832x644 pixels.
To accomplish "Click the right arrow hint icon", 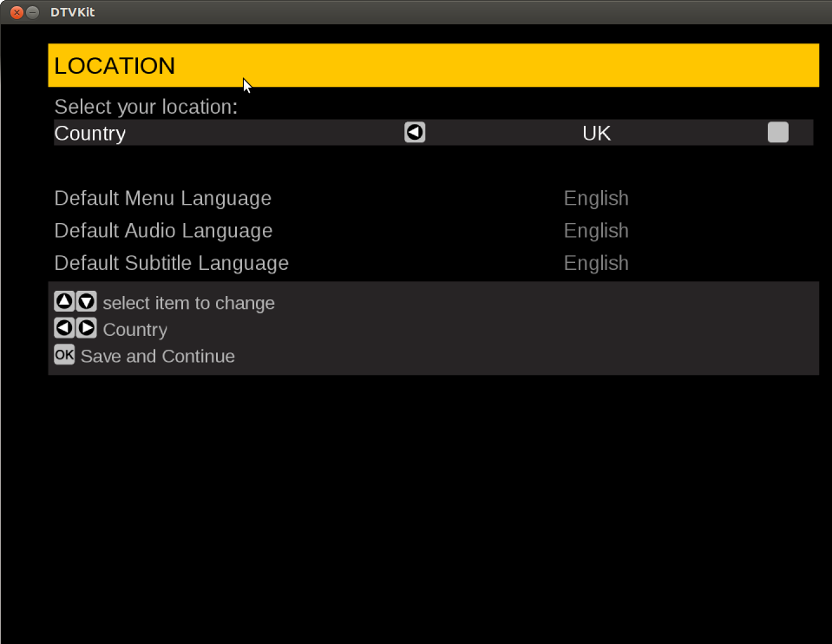I will coord(86,328).
